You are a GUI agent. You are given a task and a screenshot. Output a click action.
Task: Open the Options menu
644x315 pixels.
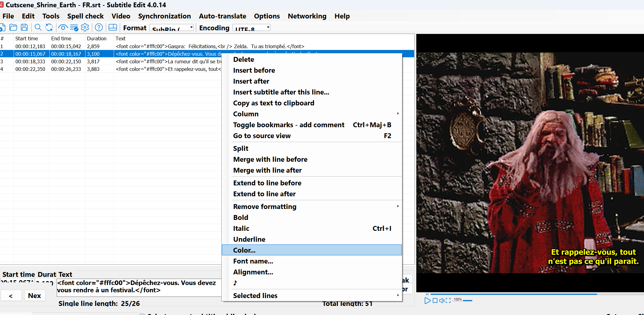click(x=267, y=16)
